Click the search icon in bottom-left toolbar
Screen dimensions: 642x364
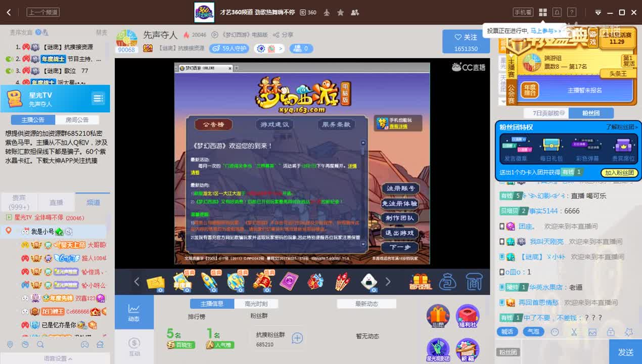click(x=40, y=345)
